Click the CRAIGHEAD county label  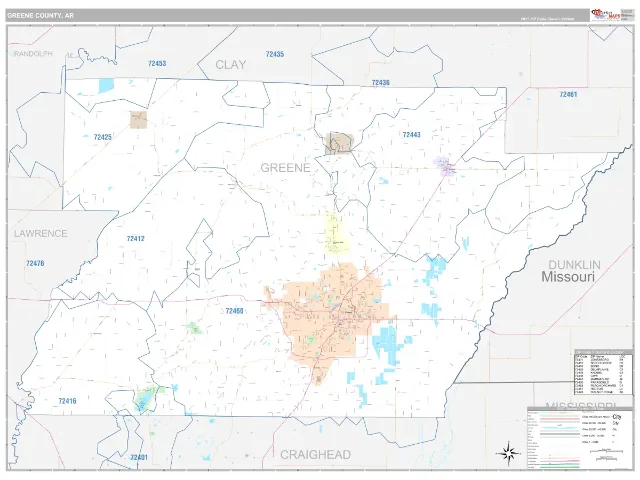(x=316, y=455)
